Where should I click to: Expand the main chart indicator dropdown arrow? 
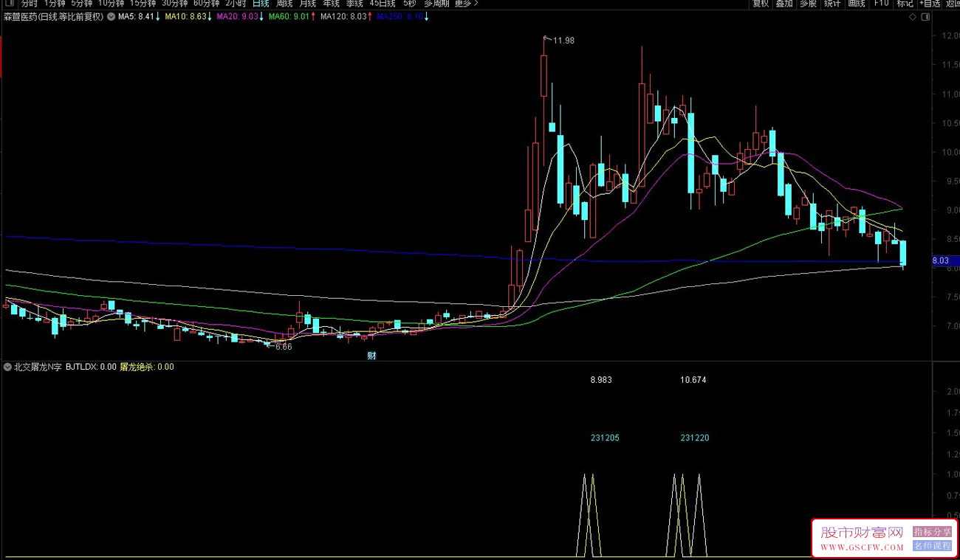click(x=111, y=17)
